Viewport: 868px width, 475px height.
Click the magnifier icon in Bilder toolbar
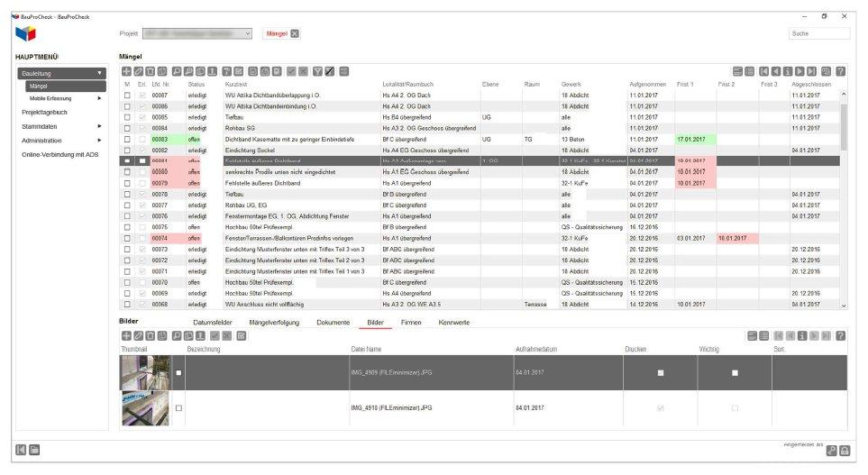click(x=177, y=336)
